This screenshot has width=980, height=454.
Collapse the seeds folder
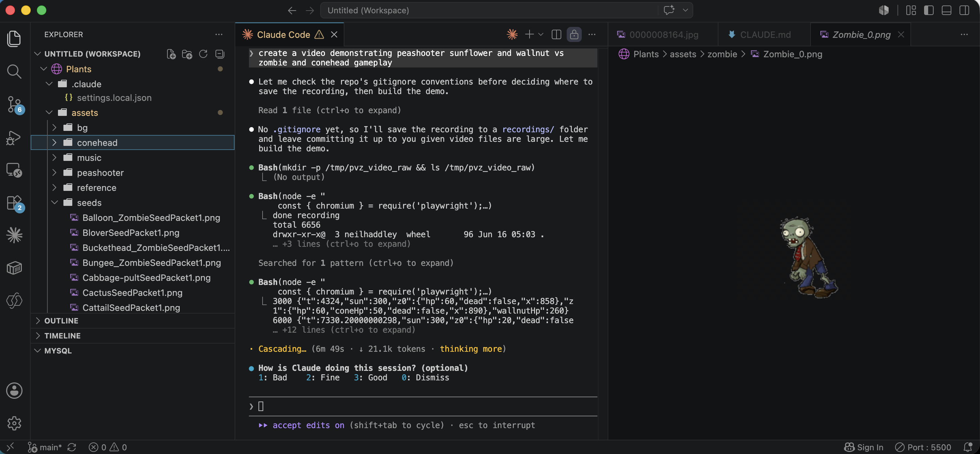55,202
